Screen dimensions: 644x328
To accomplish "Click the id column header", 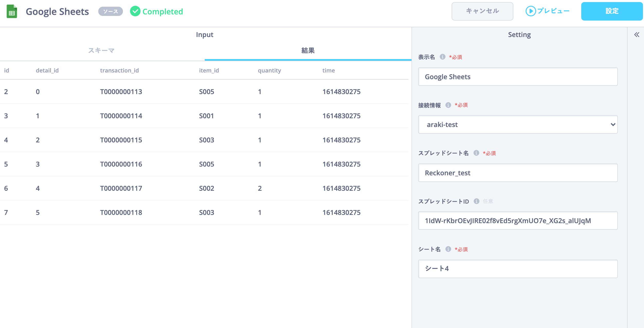I will 7,70.
